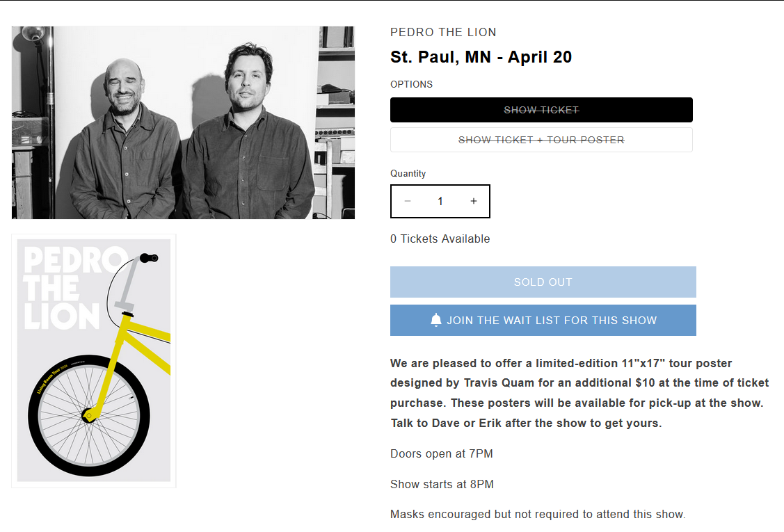Image resolution: width=784 pixels, height=532 pixels.
Task: Click the PEDRO THE LION vendor name
Action: 443,32
